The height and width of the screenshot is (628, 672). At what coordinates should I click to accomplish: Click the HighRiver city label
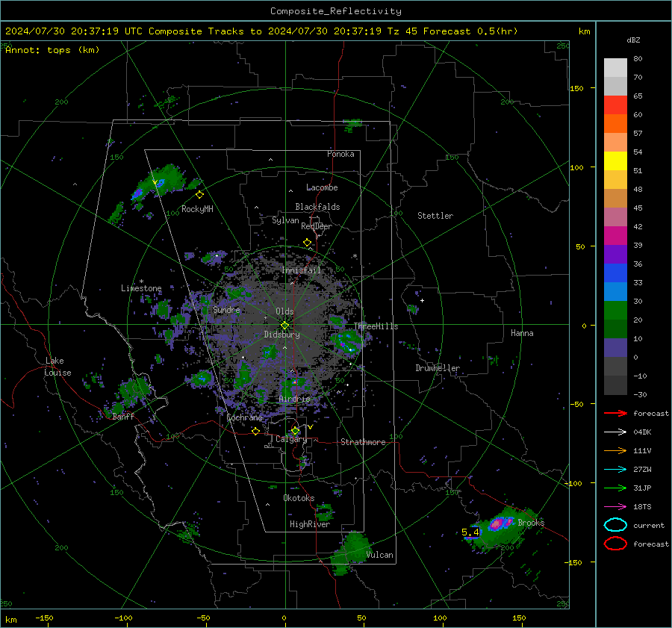[310, 524]
